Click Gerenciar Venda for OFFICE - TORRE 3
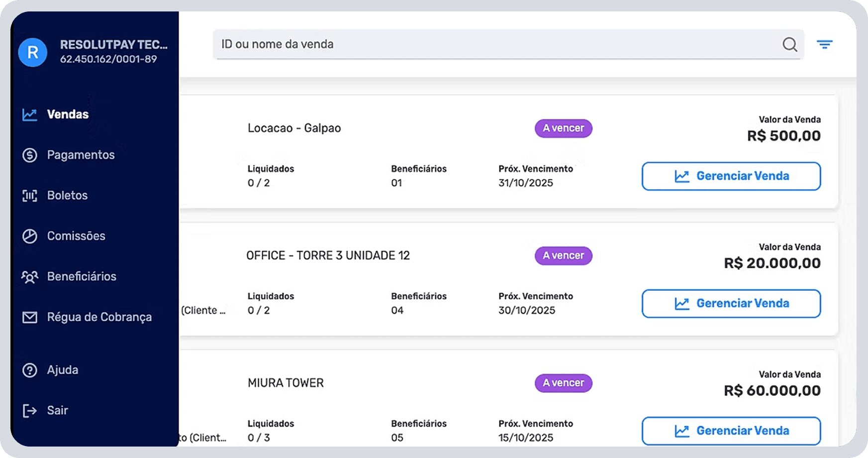 tap(731, 304)
